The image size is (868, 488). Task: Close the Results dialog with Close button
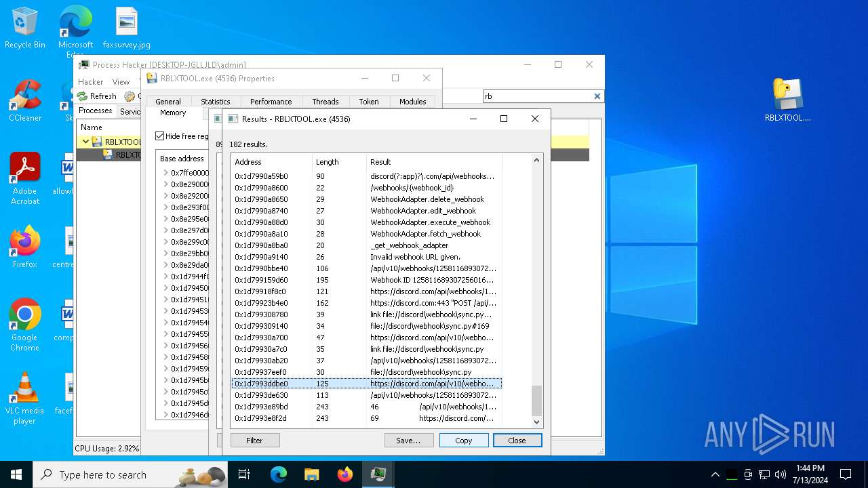coord(517,441)
